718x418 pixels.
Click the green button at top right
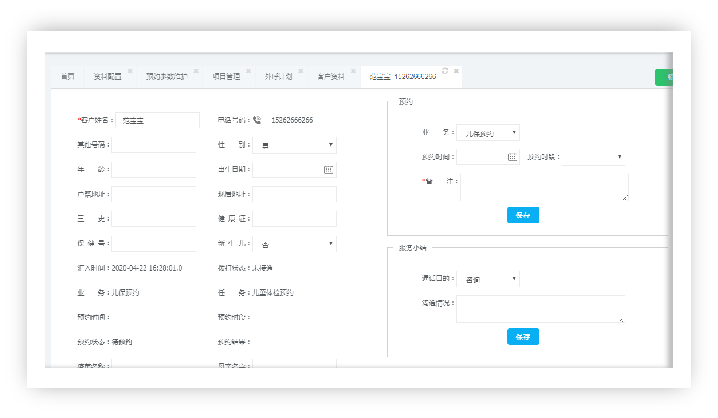(x=664, y=77)
